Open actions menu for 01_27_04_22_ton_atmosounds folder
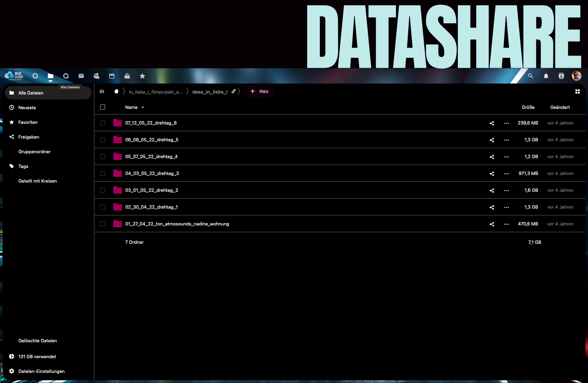 click(506, 224)
